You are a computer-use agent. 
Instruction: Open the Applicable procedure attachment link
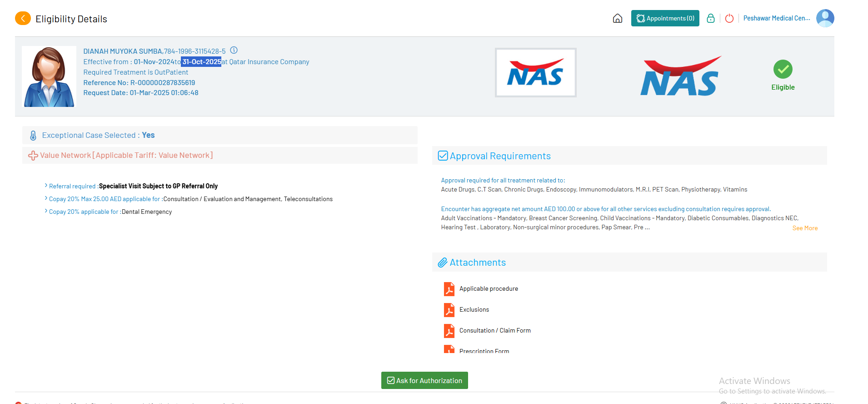[489, 288]
